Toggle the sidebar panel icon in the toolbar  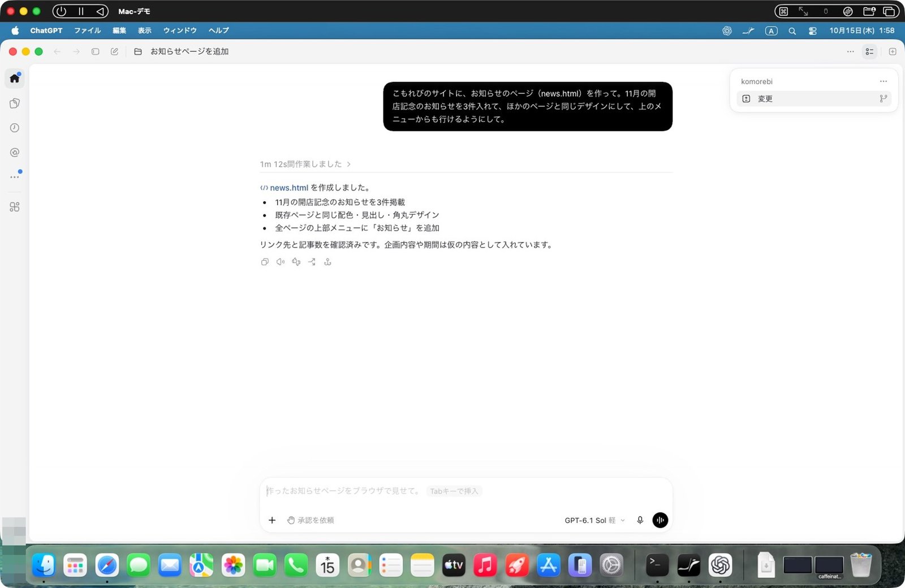point(96,51)
